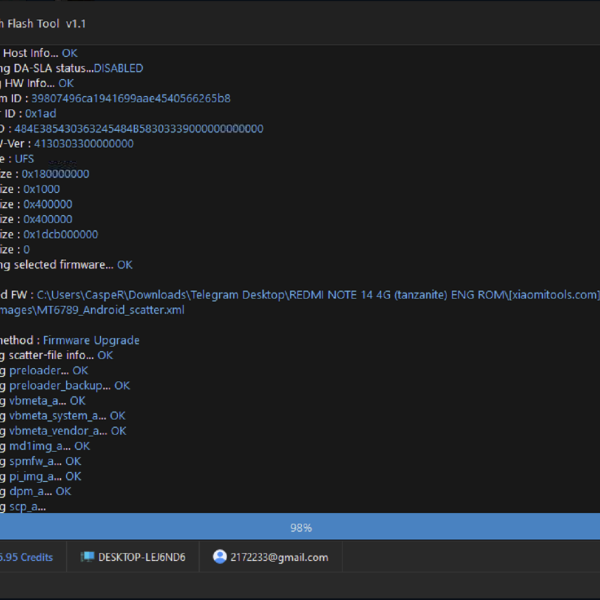Click the user account avatar icon
This screenshot has height=600, width=600.
pos(220,557)
